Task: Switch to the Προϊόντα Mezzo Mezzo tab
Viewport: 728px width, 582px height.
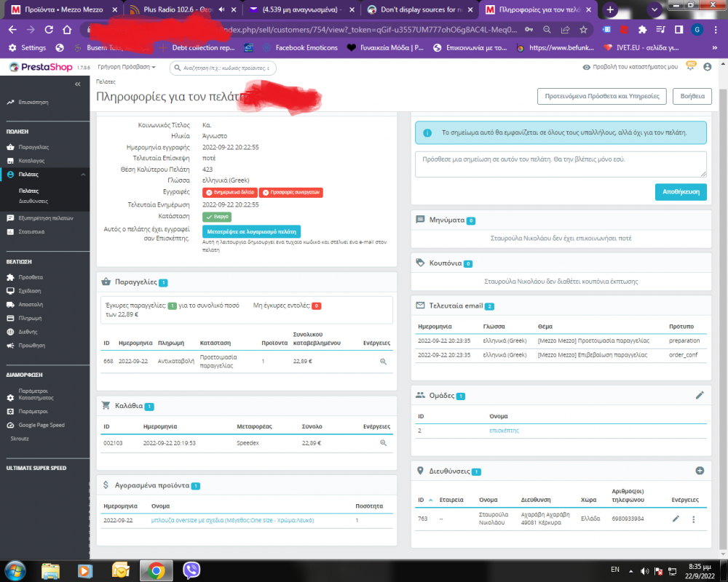Action: (63, 9)
